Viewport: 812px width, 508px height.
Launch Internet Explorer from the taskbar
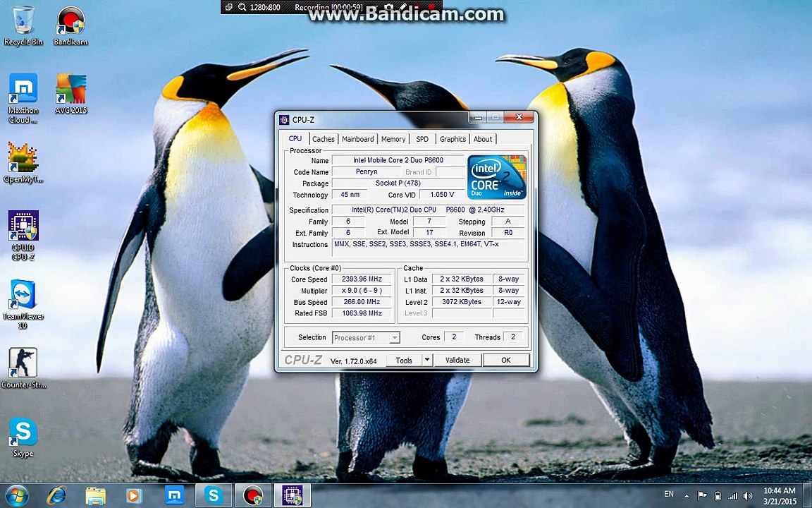pyautogui.click(x=56, y=496)
